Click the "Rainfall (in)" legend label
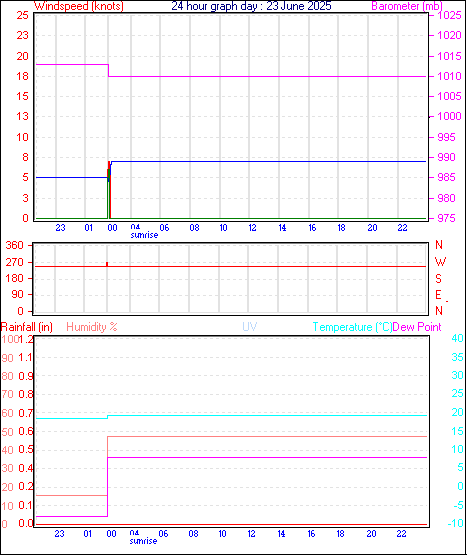467x559 pixels. [27, 327]
